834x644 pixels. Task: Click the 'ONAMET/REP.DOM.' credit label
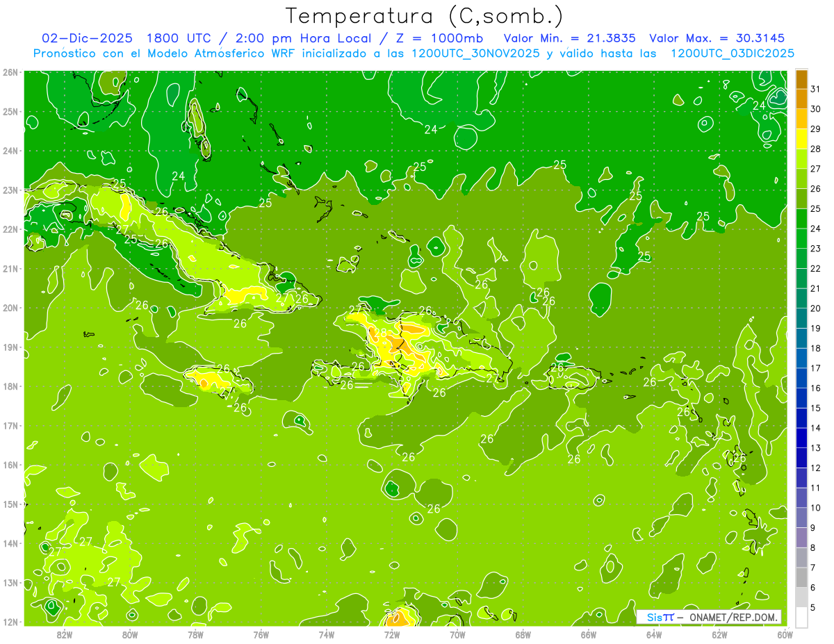click(x=733, y=617)
